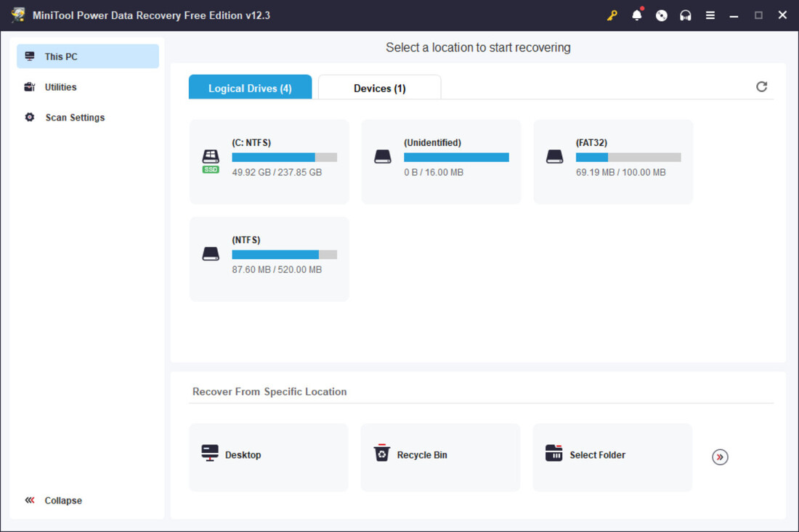Screen dimensions: 799x532
Task: Click the Recycle Bin trash icon
Action: point(381,453)
